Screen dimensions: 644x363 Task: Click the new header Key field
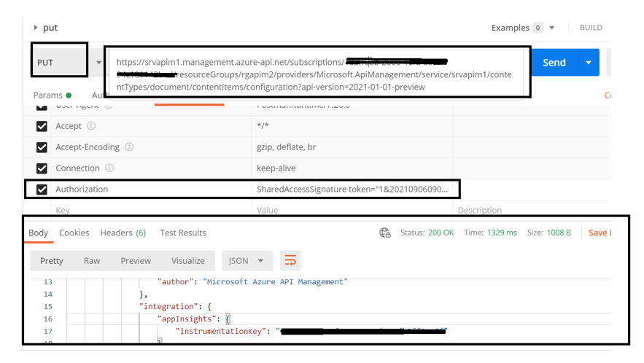tap(151, 210)
